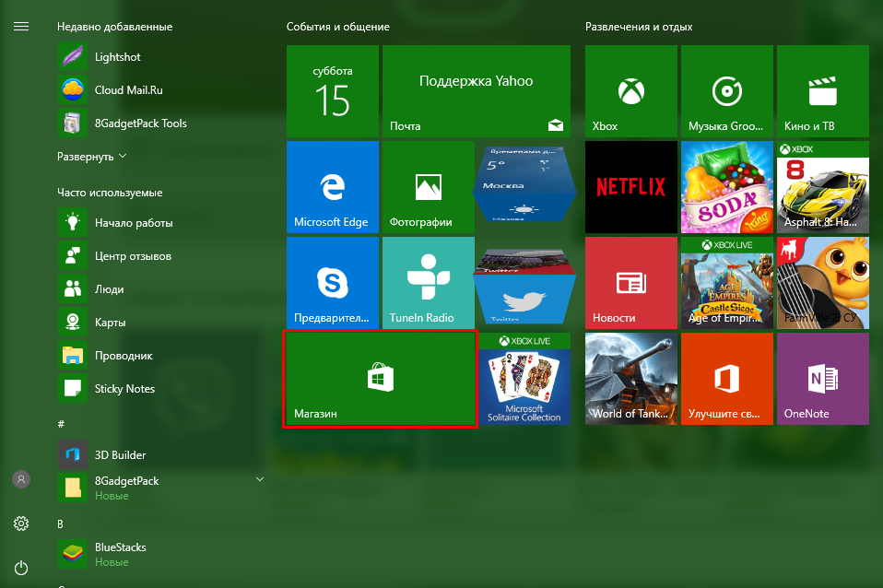Open the Xbox tile
883x588 pixels.
pos(631,91)
